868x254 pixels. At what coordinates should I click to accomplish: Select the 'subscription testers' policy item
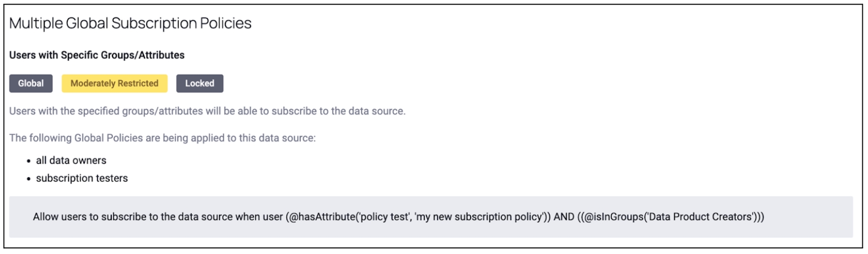tap(82, 178)
